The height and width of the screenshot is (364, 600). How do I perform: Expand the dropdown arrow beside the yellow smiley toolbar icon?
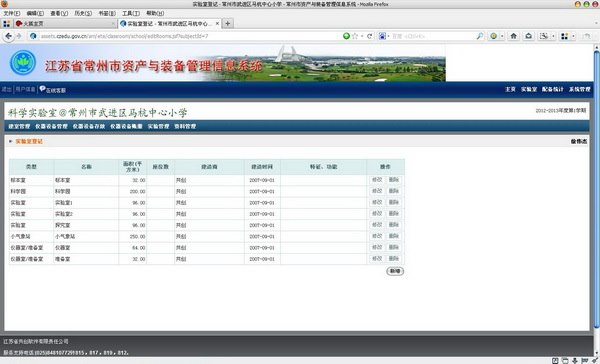(x=502, y=36)
